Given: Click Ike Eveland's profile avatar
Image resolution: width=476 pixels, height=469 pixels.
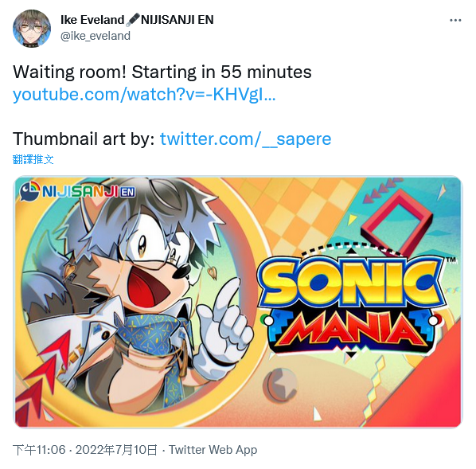Looking at the screenshot, I should coord(32,28).
